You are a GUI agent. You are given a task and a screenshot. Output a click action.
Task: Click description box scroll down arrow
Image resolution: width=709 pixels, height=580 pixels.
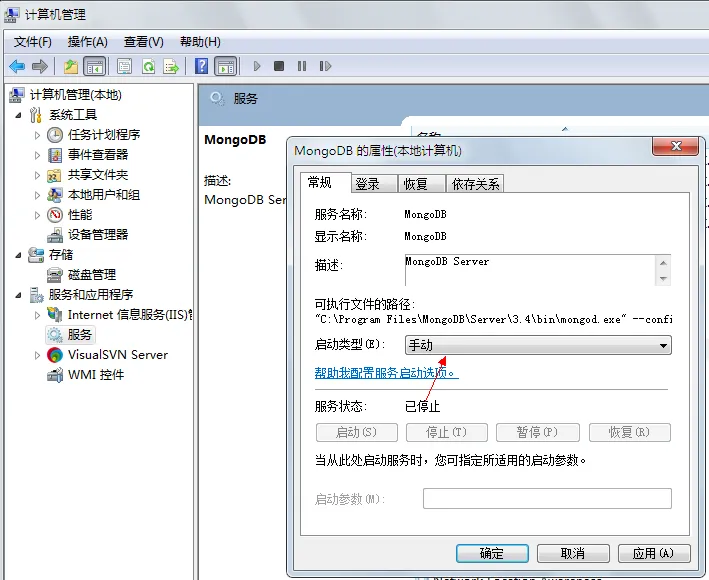663,278
